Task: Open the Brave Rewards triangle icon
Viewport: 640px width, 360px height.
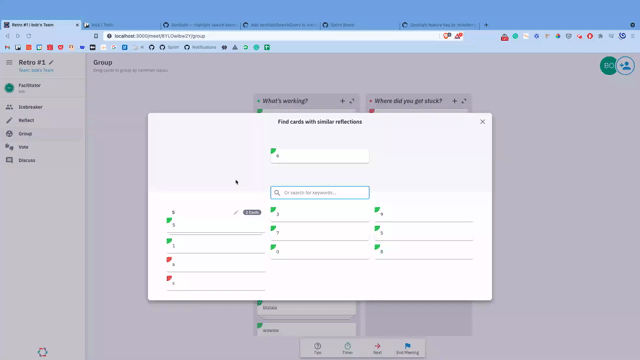Action: tap(458, 36)
